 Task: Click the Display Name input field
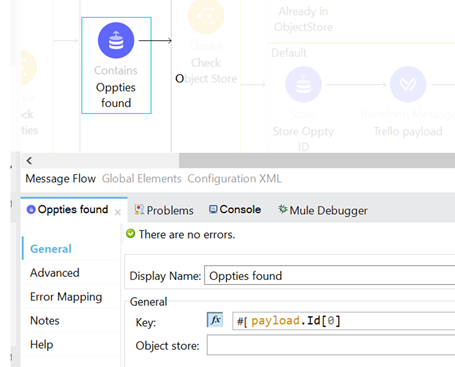(330, 275)
